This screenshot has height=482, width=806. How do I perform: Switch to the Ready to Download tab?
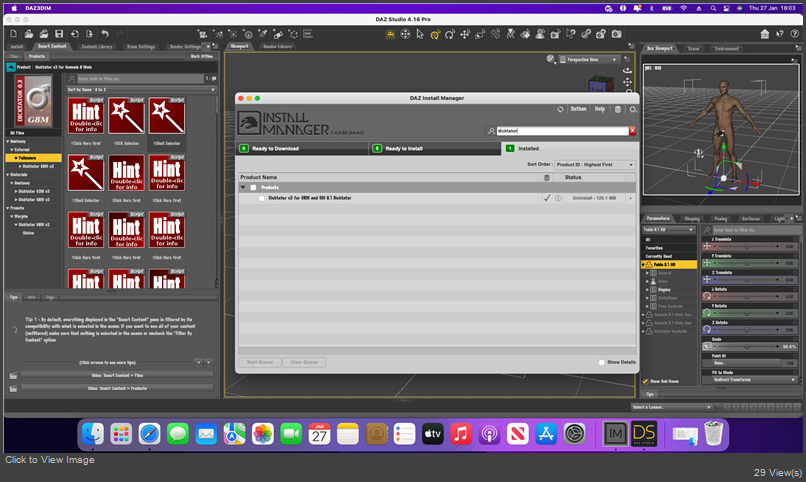point(302,149)
